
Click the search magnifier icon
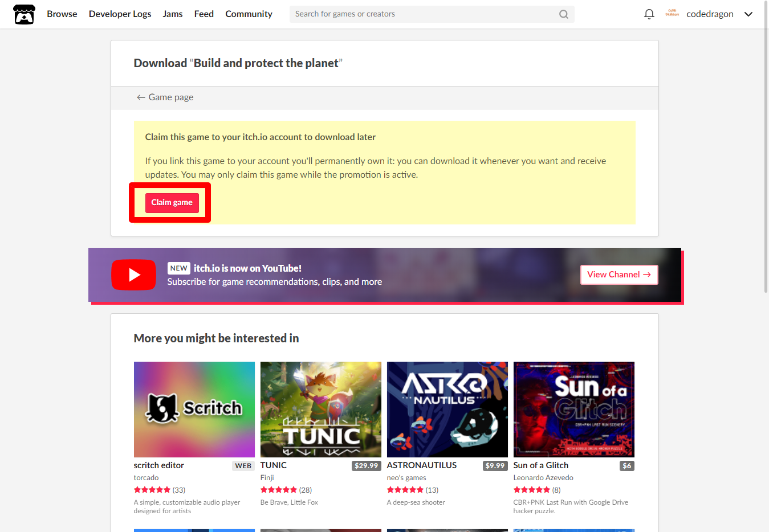click(563, 14)
